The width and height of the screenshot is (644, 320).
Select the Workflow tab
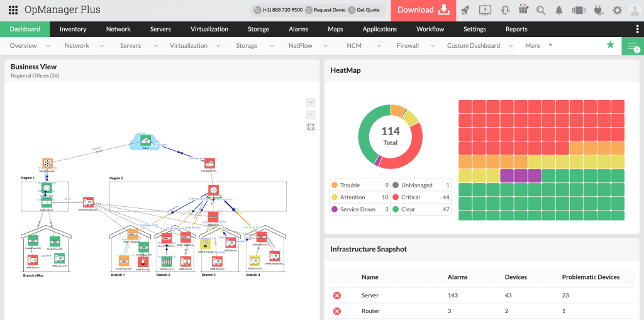[430, 29]
